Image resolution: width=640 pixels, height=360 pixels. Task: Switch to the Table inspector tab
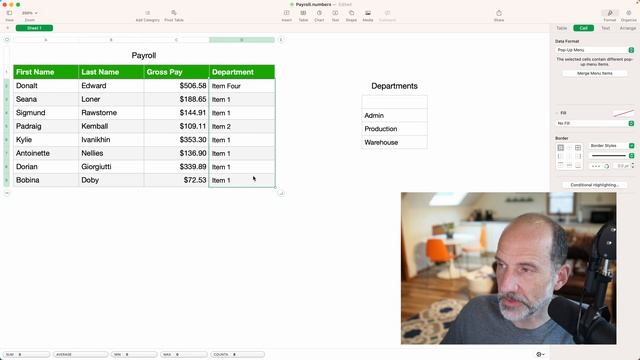point(562,28)
